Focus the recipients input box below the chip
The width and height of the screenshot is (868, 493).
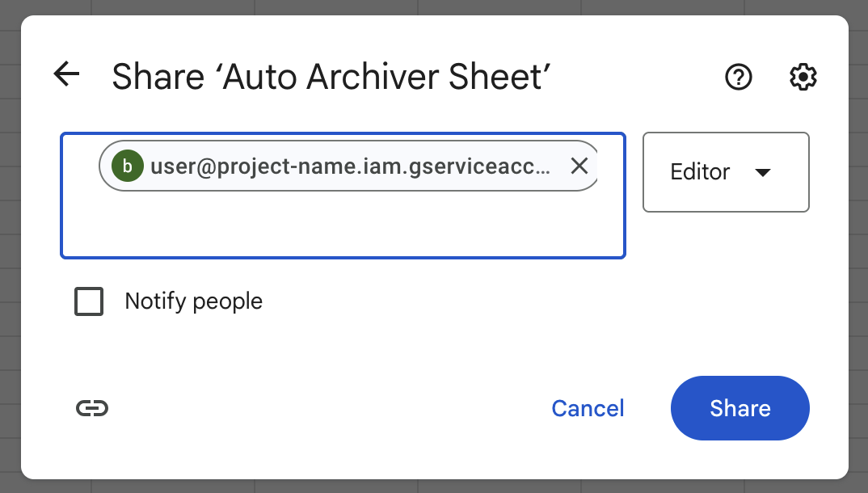[x=343, y=225]
